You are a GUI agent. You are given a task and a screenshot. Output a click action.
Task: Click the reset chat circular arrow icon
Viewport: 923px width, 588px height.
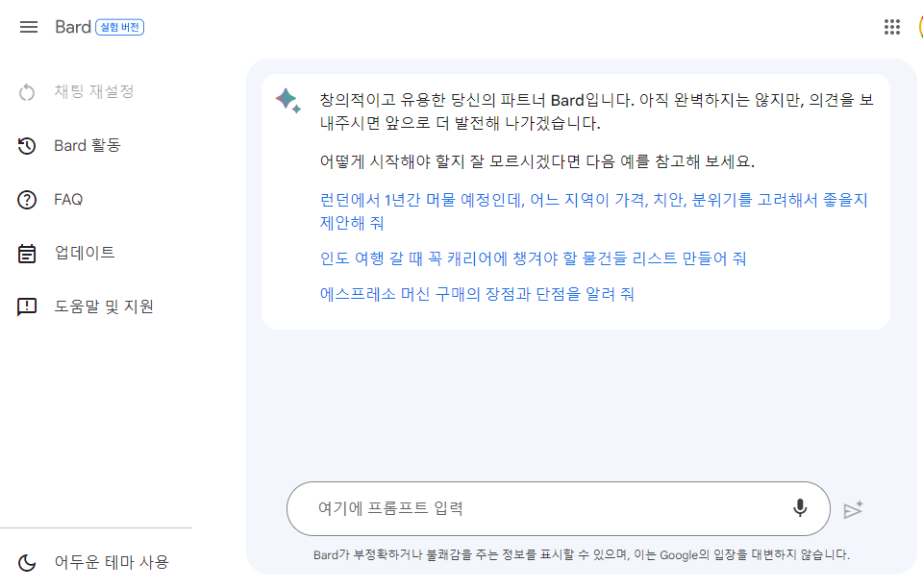[x=27, y=92]
